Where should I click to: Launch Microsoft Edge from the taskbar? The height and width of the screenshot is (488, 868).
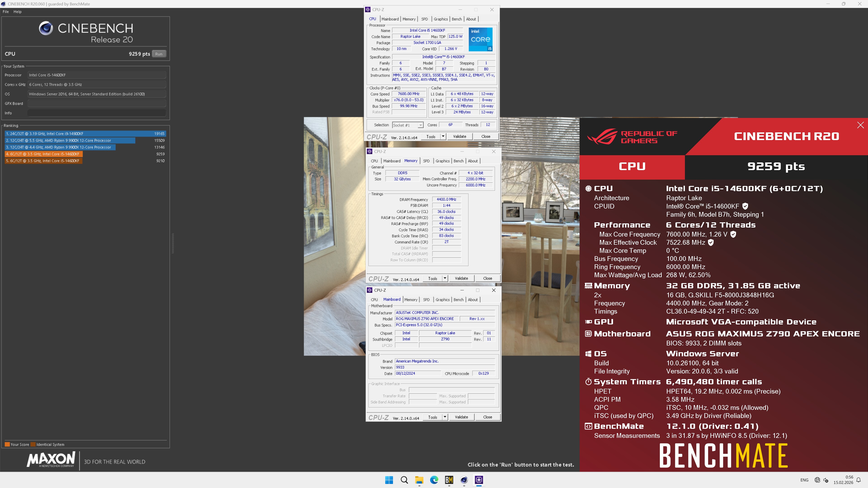(434, 480)
